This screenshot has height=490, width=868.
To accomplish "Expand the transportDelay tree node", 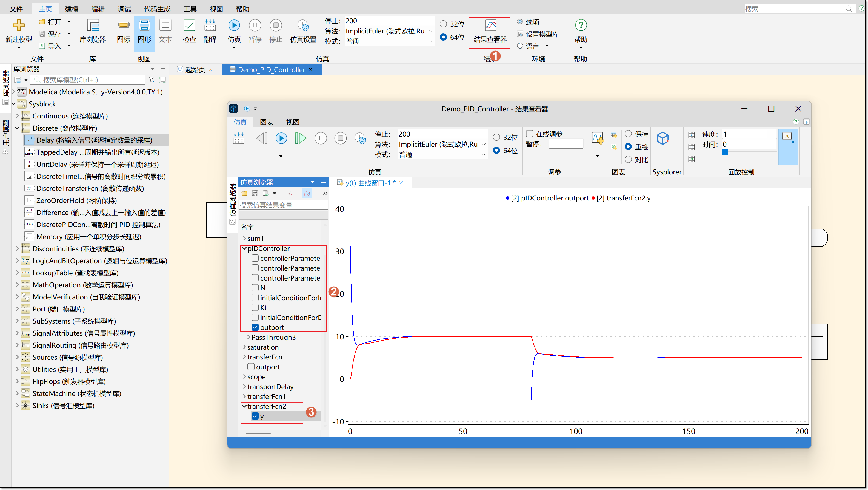I will 244,386.
